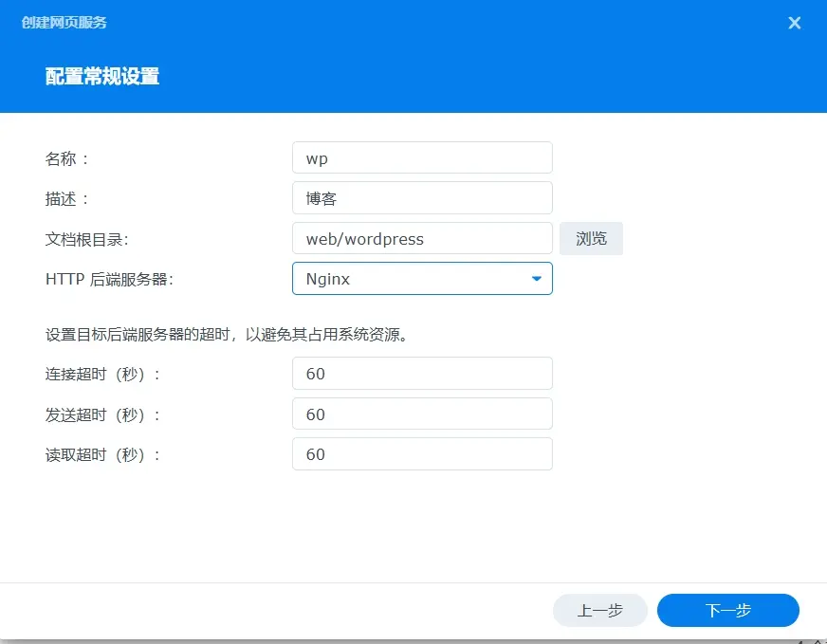Click the 配置常规设置 heading text
This screenshot has width=827, height=644.
(102, 76)
